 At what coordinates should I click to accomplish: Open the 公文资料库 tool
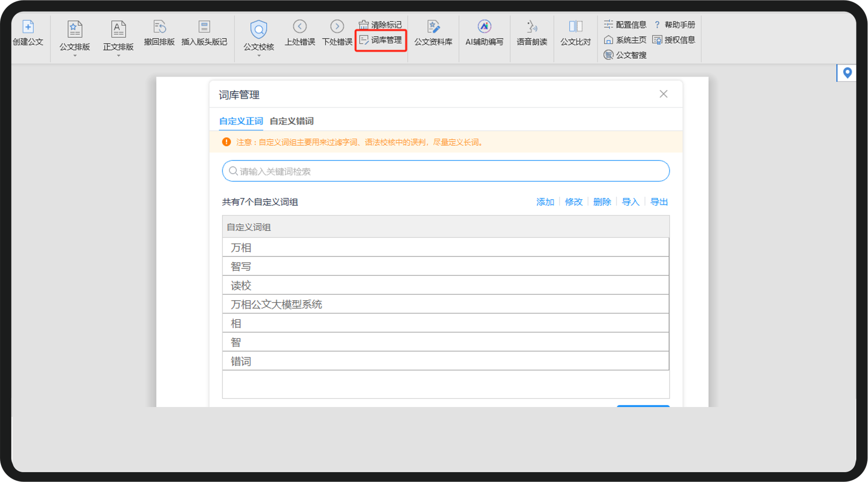tap(433, 33)
